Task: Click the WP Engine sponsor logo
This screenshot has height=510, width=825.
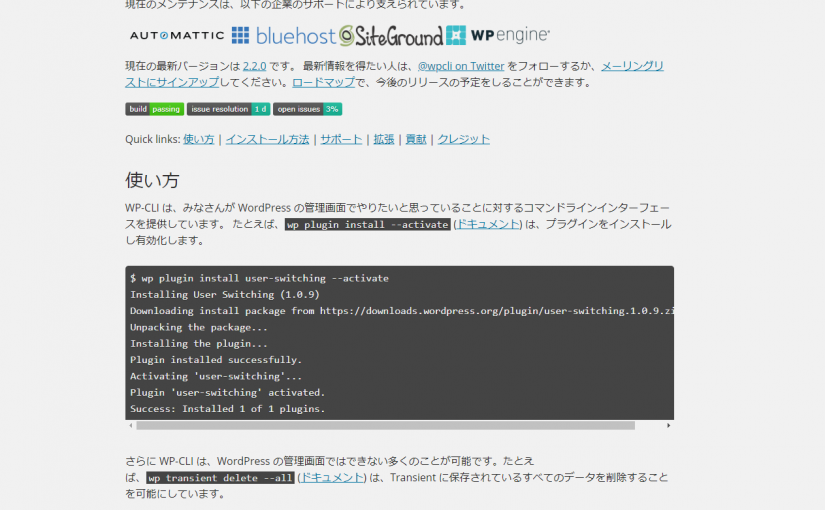Action: (x=498, y=35)
